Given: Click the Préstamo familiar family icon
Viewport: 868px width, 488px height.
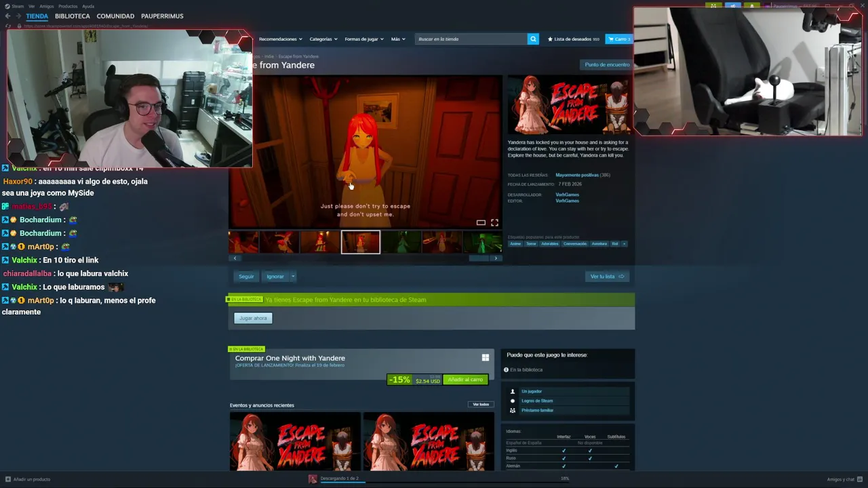Looking at the screenshot, I should pos(513,410).
